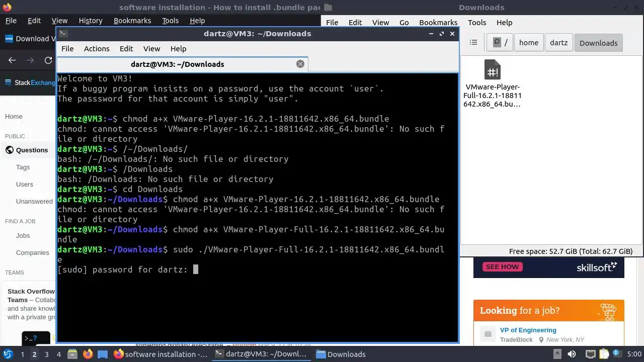Click the terminal window menu icon

tap(63, 34)
